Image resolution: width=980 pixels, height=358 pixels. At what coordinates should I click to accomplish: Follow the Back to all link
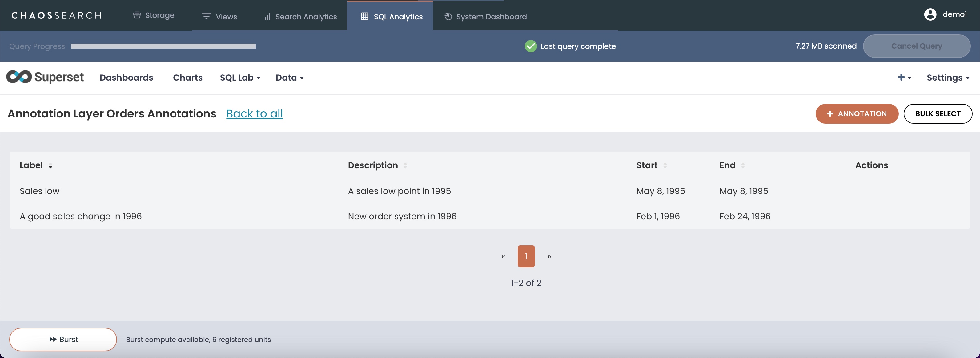click(254, 113)
